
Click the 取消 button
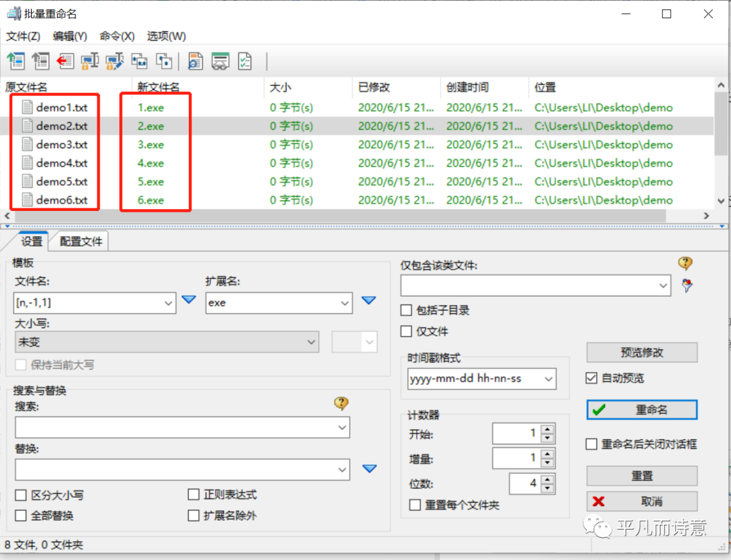tap(642, 501)
